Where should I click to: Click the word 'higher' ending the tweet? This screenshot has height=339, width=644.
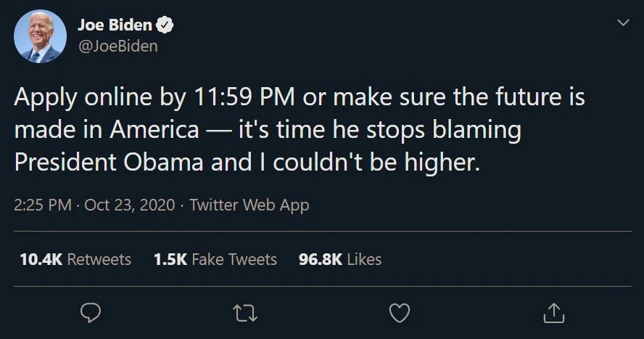447,162
